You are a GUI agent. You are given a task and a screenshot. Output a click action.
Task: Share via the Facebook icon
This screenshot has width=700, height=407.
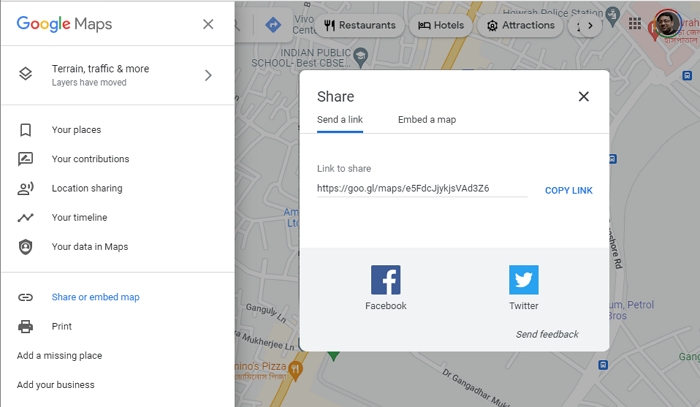[x=386, y=280]
